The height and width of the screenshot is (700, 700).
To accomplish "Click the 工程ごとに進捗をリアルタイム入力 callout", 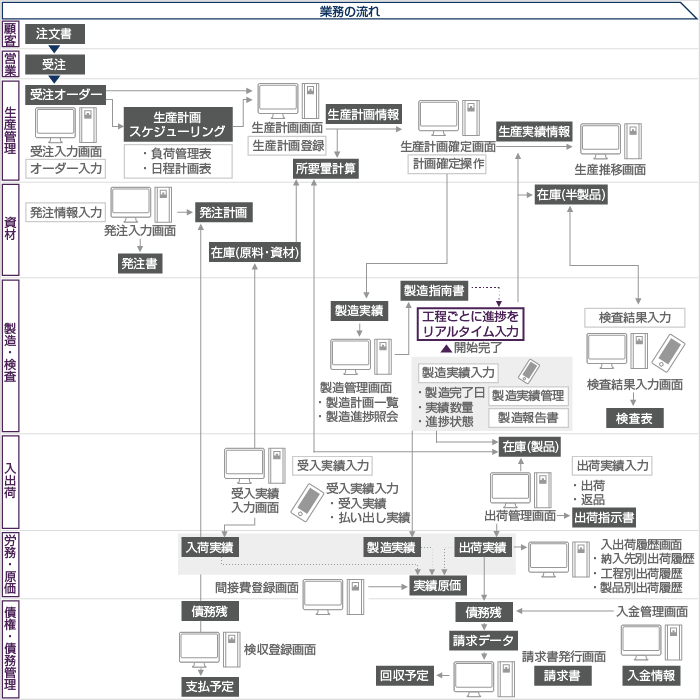I will (470, 324).
